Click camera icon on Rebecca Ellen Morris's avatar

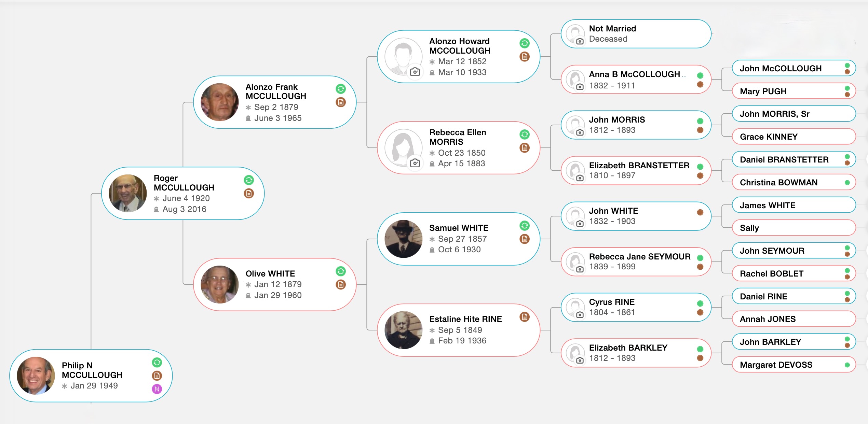click(415, 163)
